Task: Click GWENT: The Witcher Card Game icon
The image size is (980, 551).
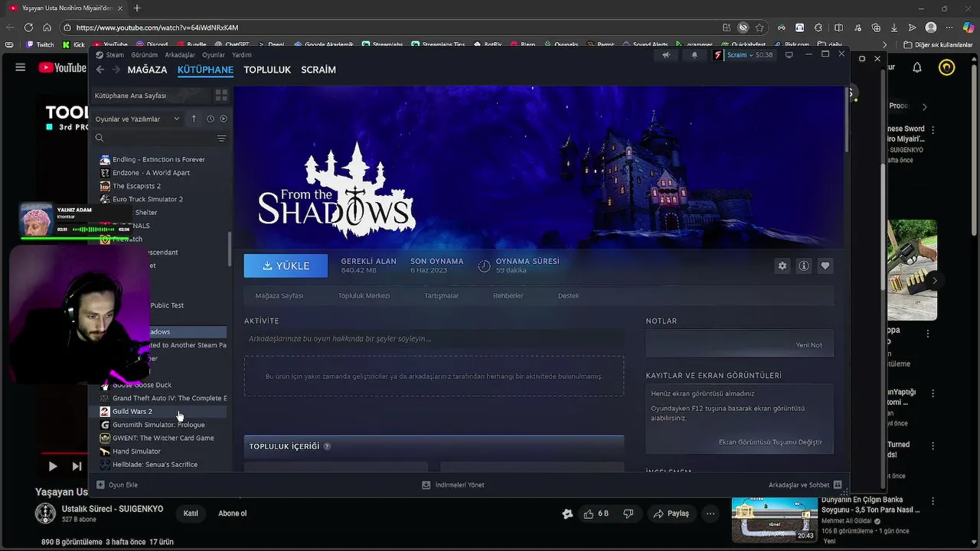Action: click(105, 438)
